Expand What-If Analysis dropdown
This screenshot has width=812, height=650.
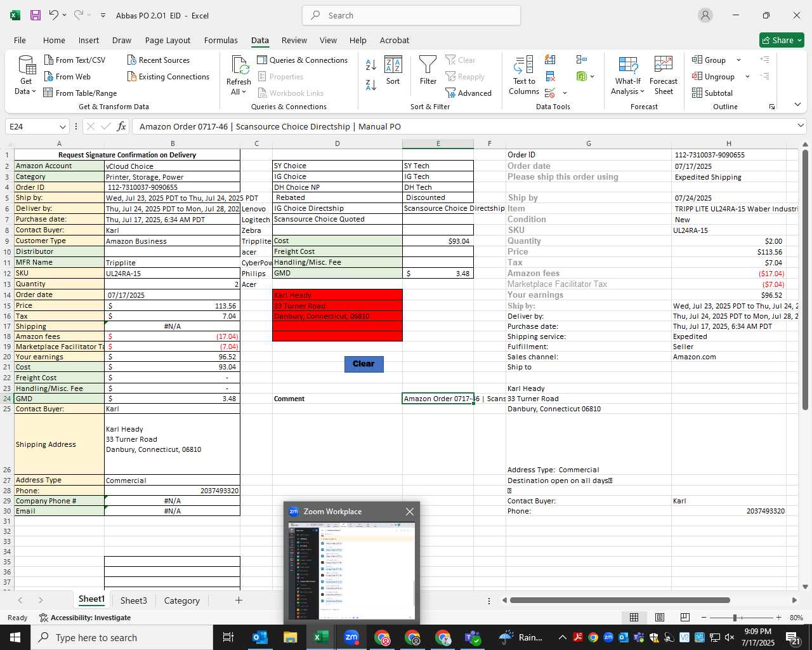(642, 91)
